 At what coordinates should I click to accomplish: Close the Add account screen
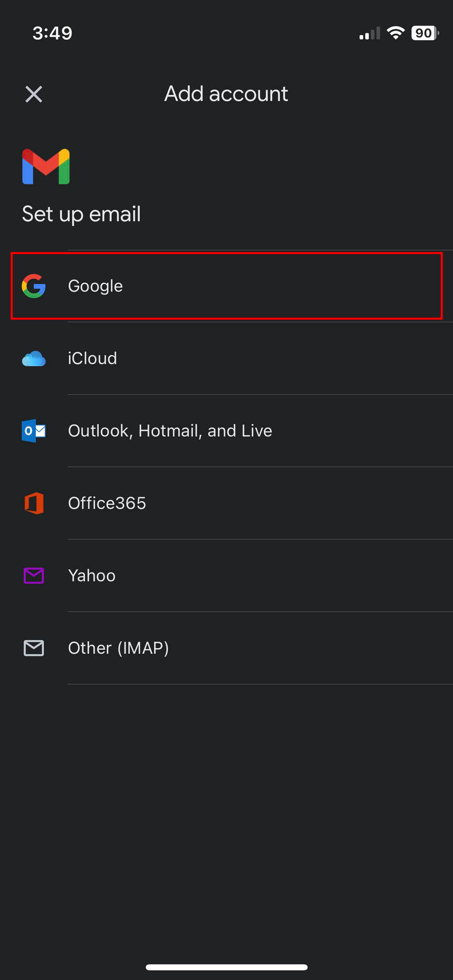coord(34,94)
